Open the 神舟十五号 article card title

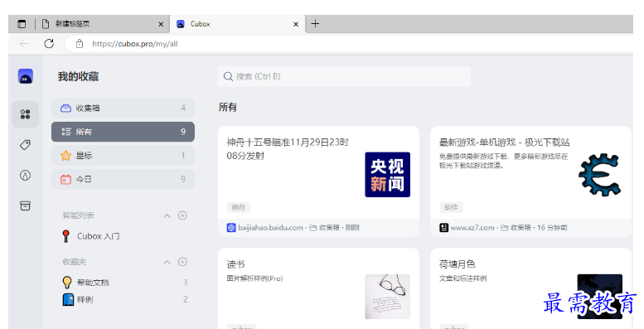(x=288, y=149)
